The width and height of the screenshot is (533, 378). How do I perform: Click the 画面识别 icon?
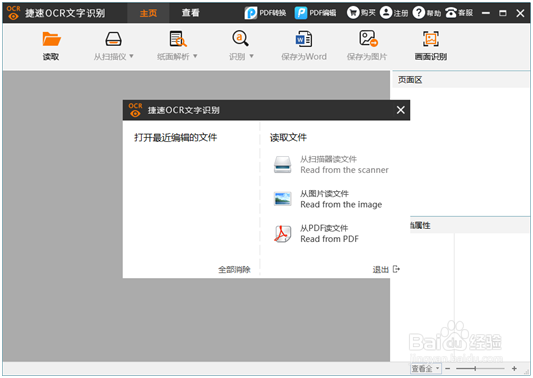431,39
